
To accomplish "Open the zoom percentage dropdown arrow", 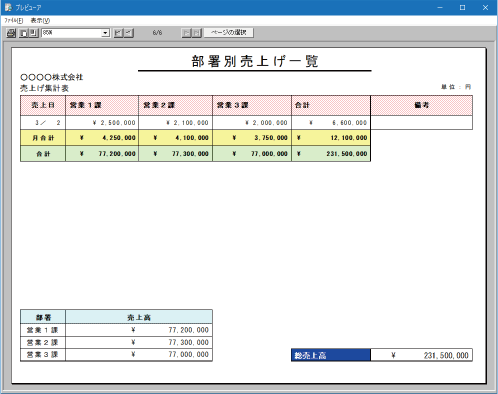I will 105,33.
